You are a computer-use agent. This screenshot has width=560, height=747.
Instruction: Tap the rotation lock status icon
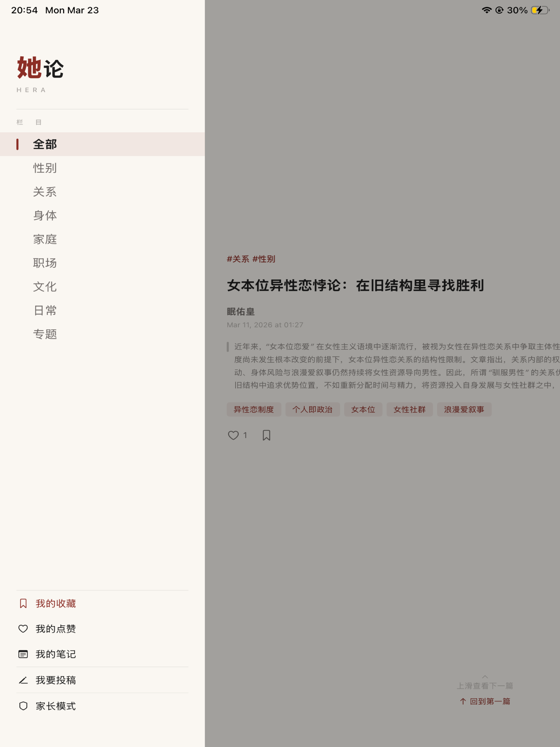click(499, 10)
